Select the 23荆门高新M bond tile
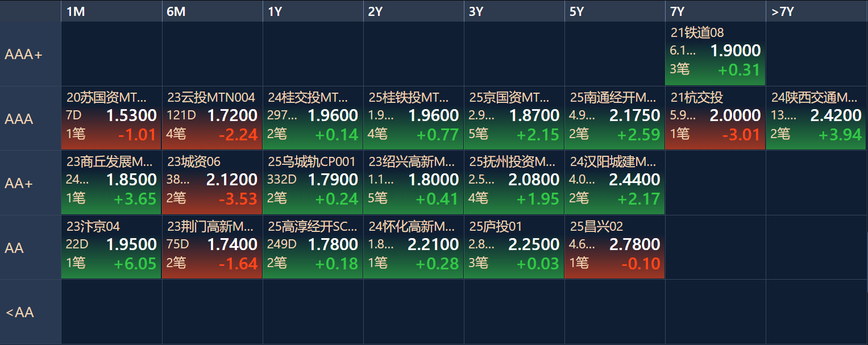This screenshot has width=868, height=345. click(x=212, y=247)
